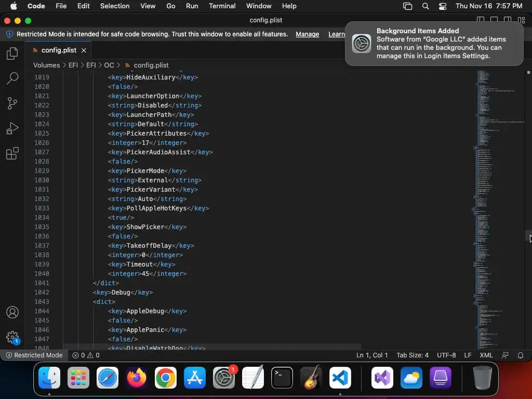Open the notifications bell in status bar

(x=520, y=355)
